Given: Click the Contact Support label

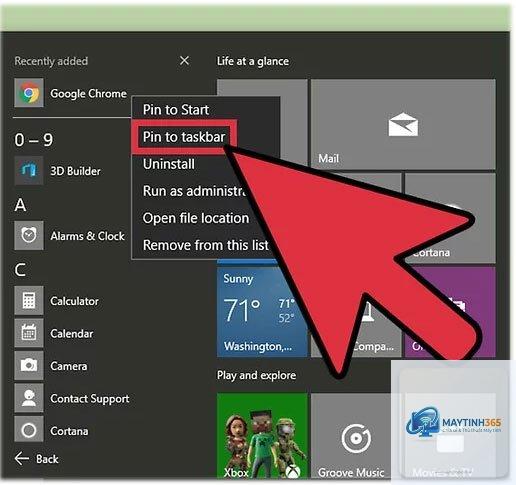Looking at the screenshot, I should pos(90,399).
